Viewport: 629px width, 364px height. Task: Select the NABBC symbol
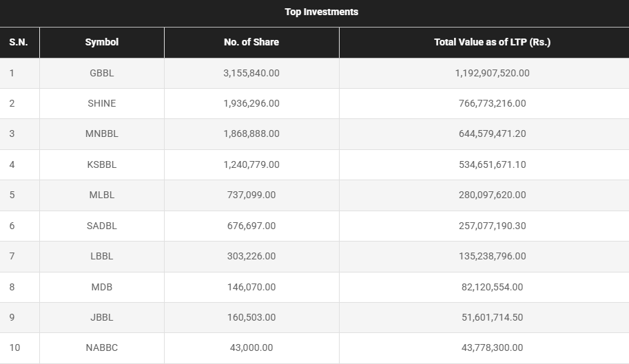click(102, 347)
